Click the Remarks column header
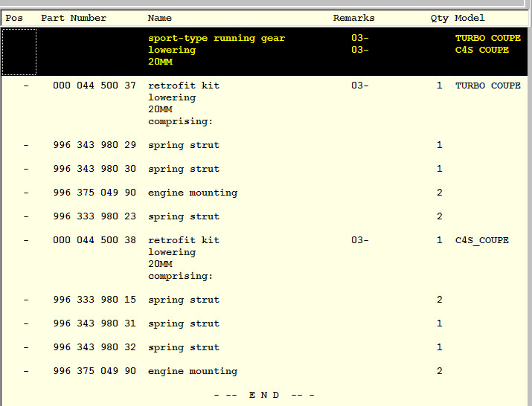This screenshot has height=406, width=532. [353, 18]
